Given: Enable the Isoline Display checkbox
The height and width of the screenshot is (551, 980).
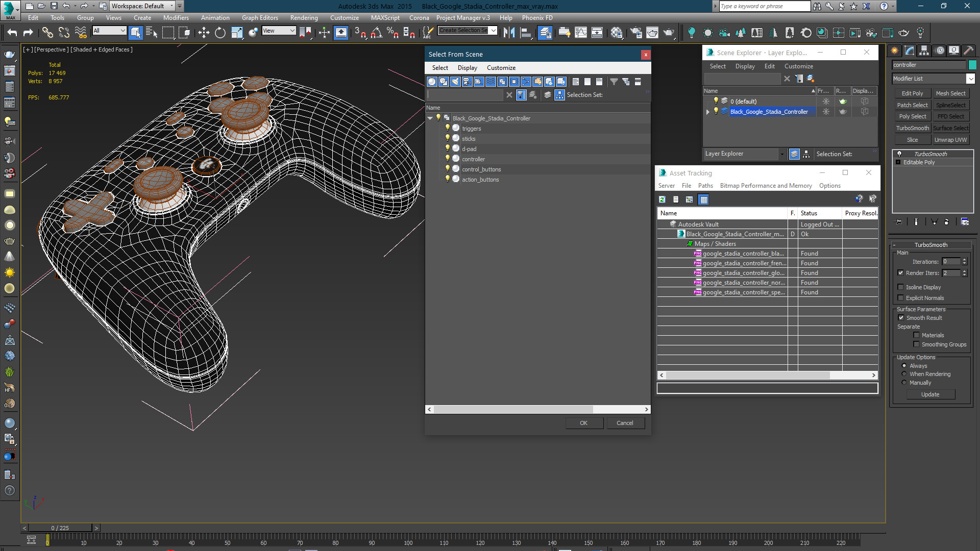Looking at the screenshot, I should coord(901,287).
